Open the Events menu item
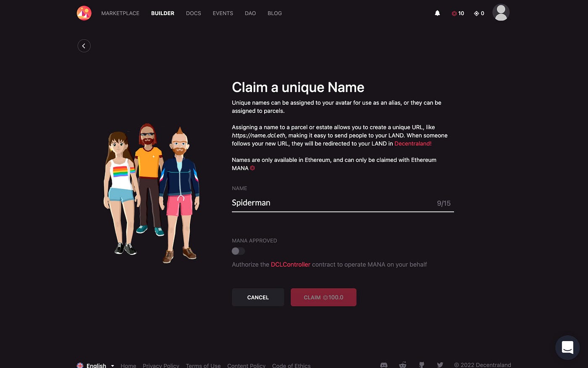 [x=223, y=13]
